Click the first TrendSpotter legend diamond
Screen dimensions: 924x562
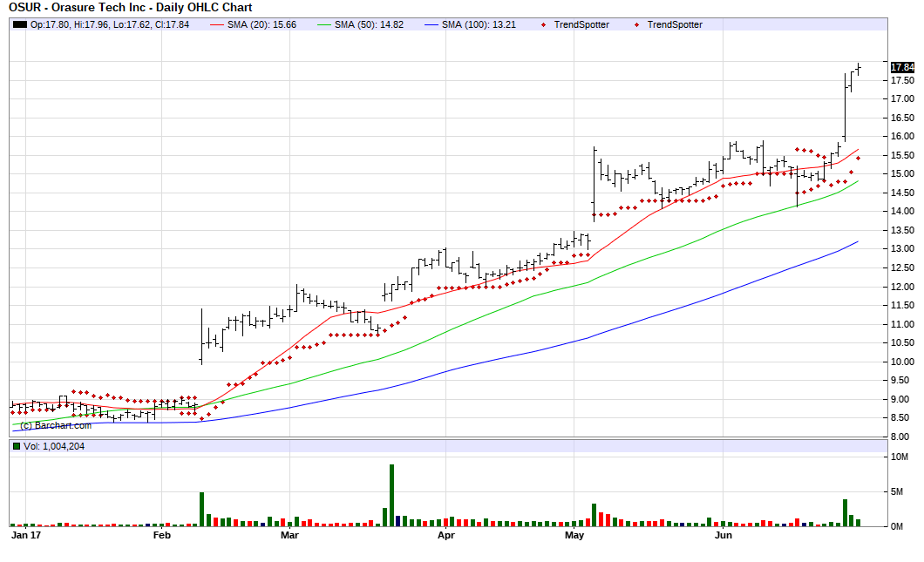[x=543, y=24]
